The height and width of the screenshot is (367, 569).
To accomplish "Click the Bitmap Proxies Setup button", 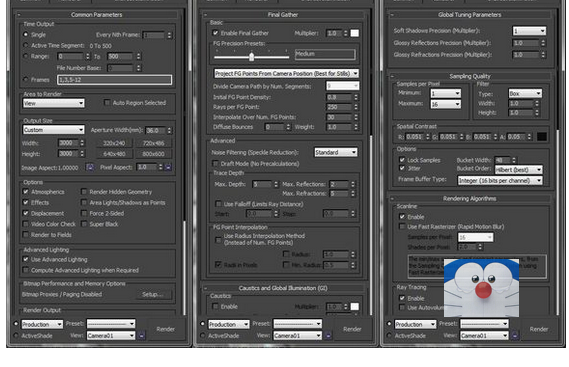I will click(x=153, y=294).
